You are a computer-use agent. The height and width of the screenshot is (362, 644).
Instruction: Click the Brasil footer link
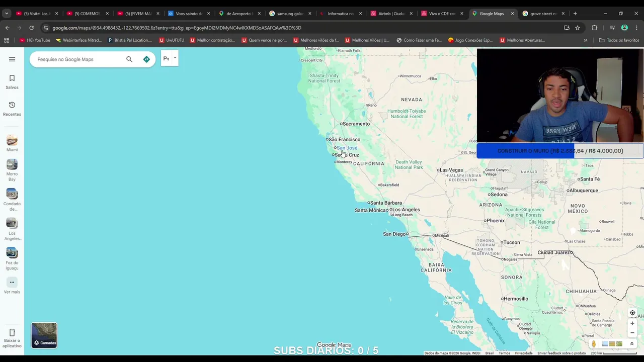coord(490,353)
